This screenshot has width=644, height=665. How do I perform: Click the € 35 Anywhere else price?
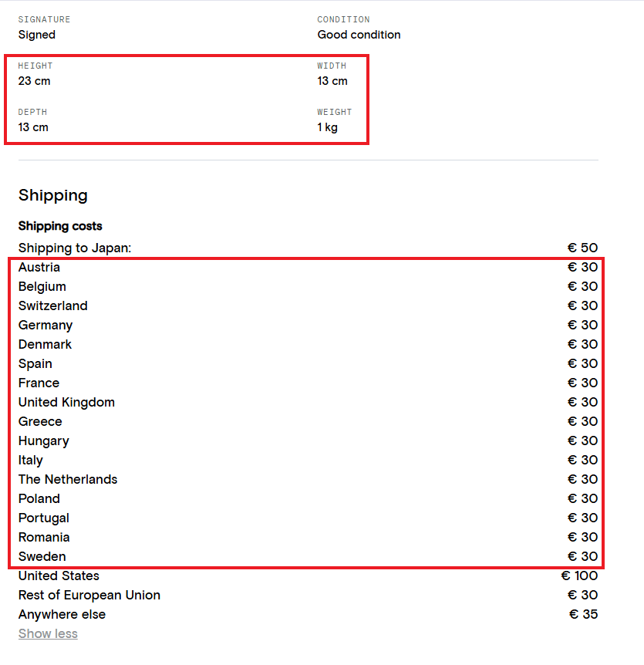click(x=583, y=614)
